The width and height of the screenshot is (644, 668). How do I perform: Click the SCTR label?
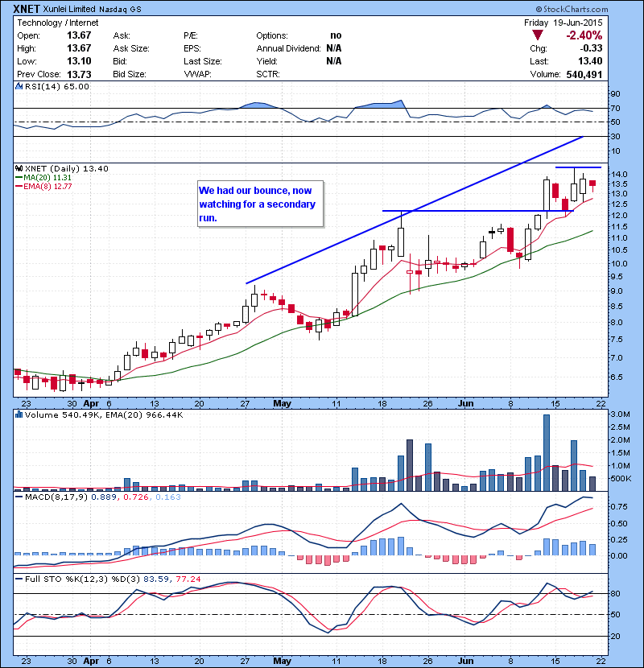(x=267, y=74)
